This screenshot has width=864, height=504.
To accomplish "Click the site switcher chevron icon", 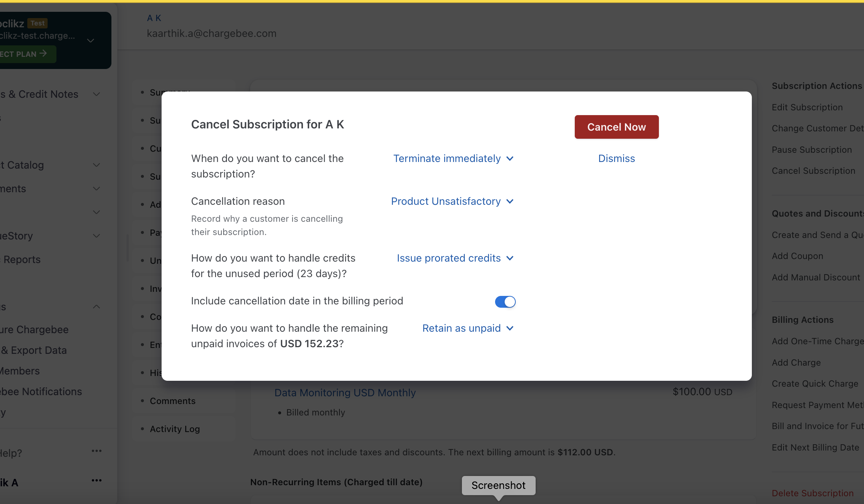I will point(90,40).
